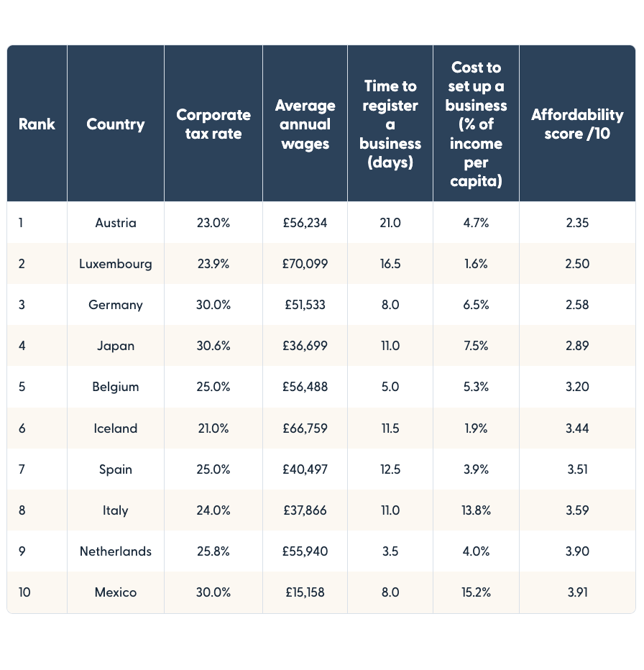Screen dimensions: 644x670
Task: Select Austria's 2.35 affordability score
Action: coord(577,223)
